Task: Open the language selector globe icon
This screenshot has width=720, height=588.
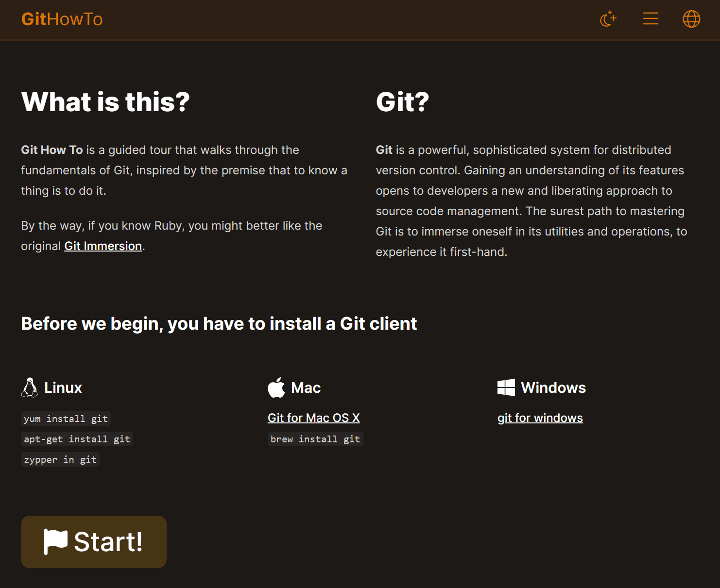Action: 691,19
